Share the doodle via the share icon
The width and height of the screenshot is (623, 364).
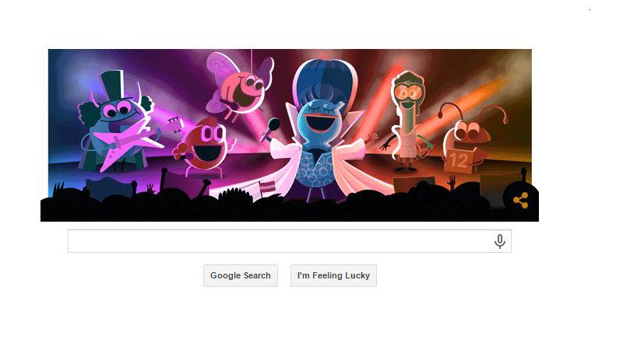[520, 201]
